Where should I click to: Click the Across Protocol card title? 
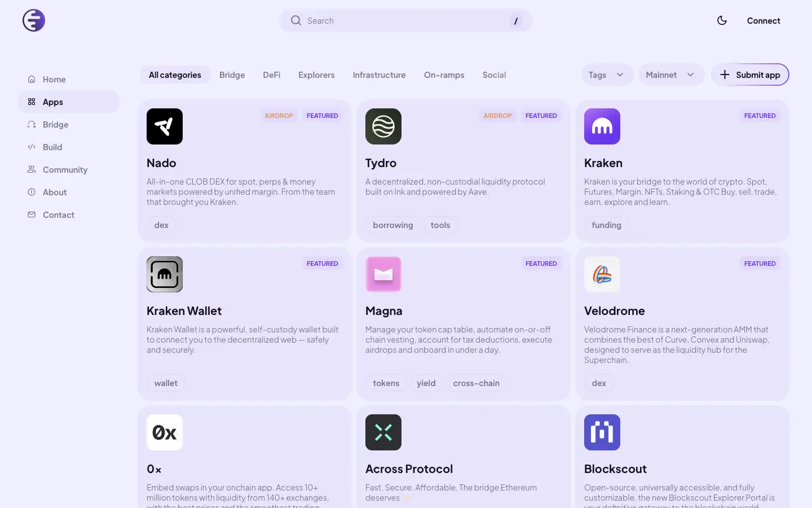coord(409,469)
